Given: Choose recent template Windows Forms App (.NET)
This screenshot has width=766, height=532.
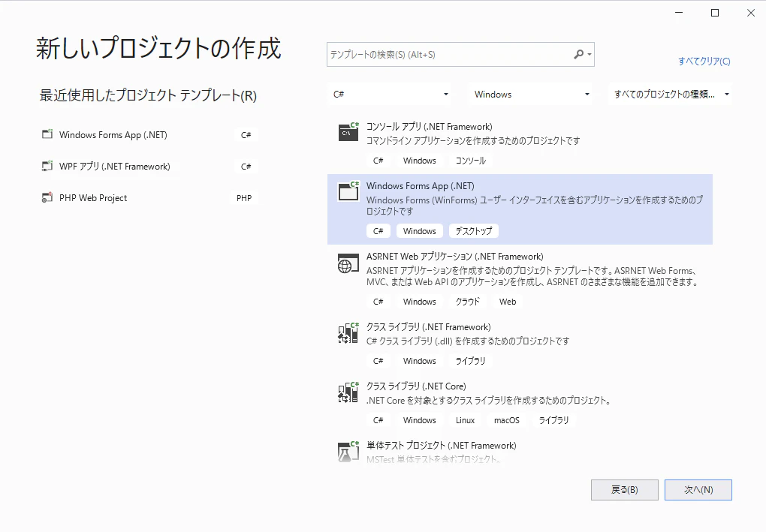Looking at the screenshot, I should [149, 135].
